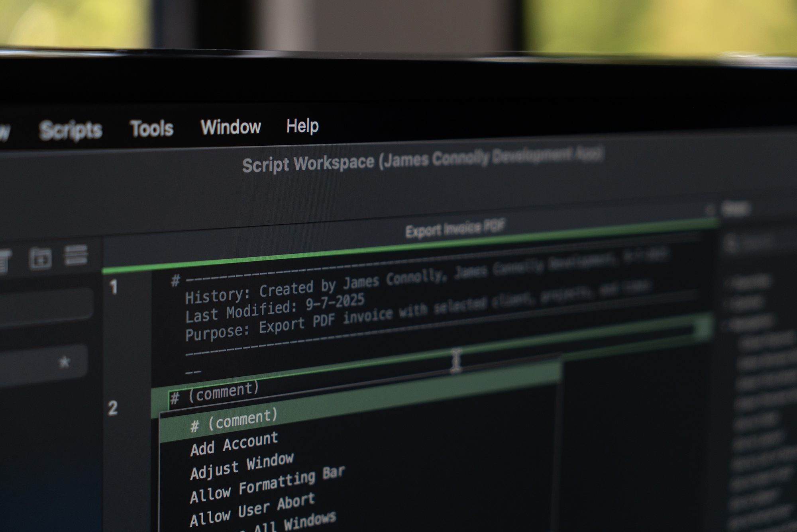Click the three-line separator icon in scripts toolbar
This screenshot has width=797, height=532.
tap(76, 255)
